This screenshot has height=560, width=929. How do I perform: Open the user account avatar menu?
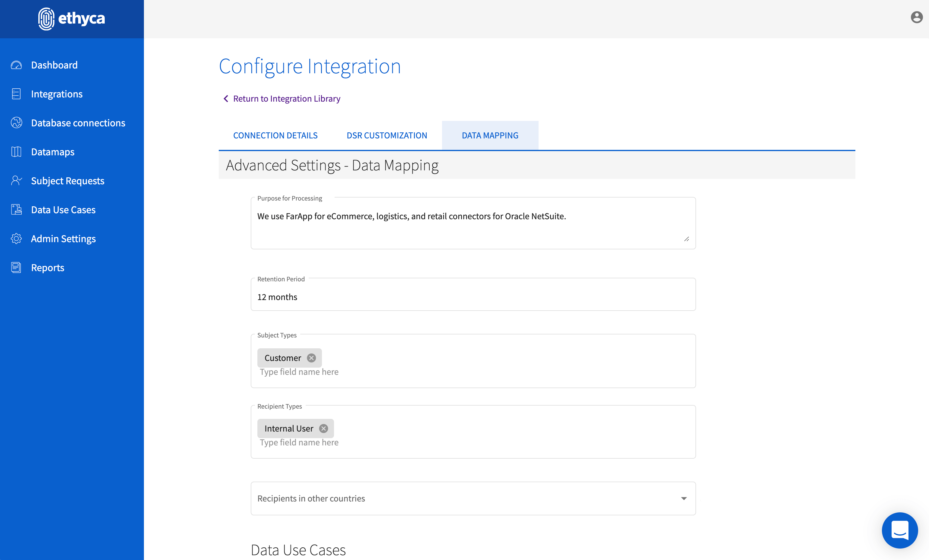tap(916, 17)
